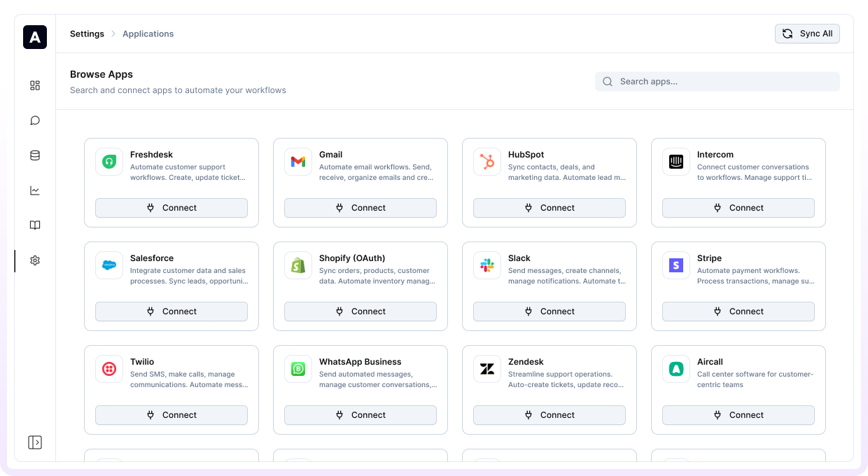
Task: Connect the Freshdesk app
Action: pyautogui.click(x=171, y=208)
